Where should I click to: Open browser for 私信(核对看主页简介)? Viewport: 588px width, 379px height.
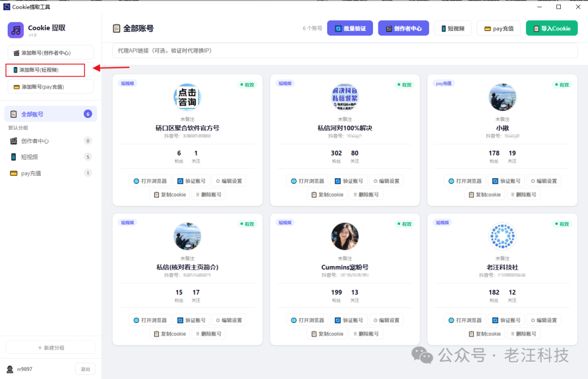(x=150, y=320)
